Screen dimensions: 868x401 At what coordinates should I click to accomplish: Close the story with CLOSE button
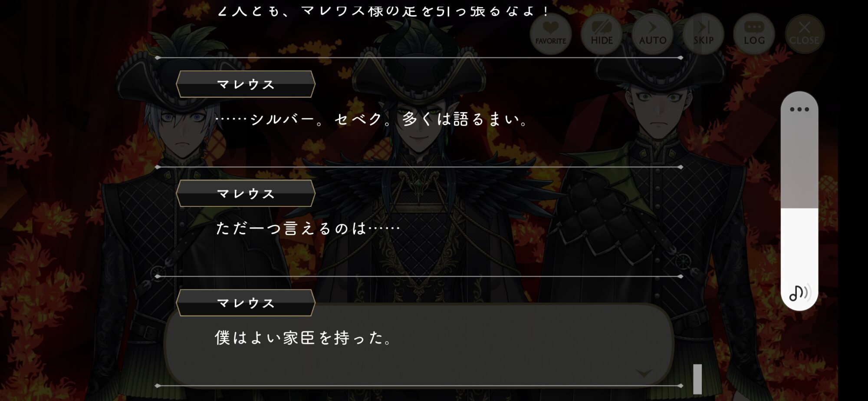(x=804, y=34)
